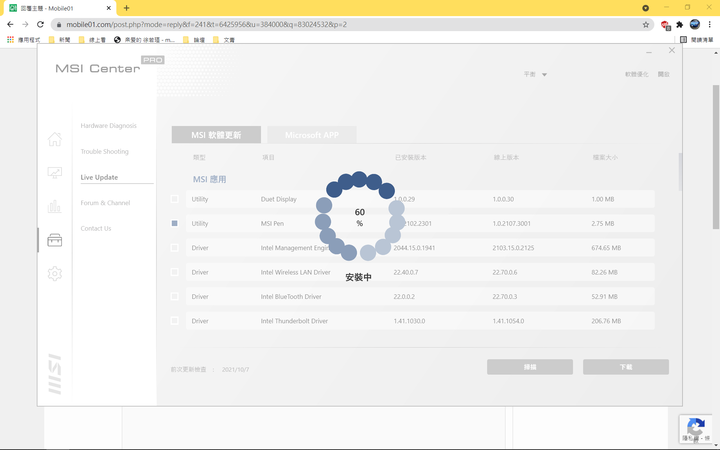Open the 線上看 bookmark folder
The height and width of the screenshot is (450, 720).
click(92, 40)
